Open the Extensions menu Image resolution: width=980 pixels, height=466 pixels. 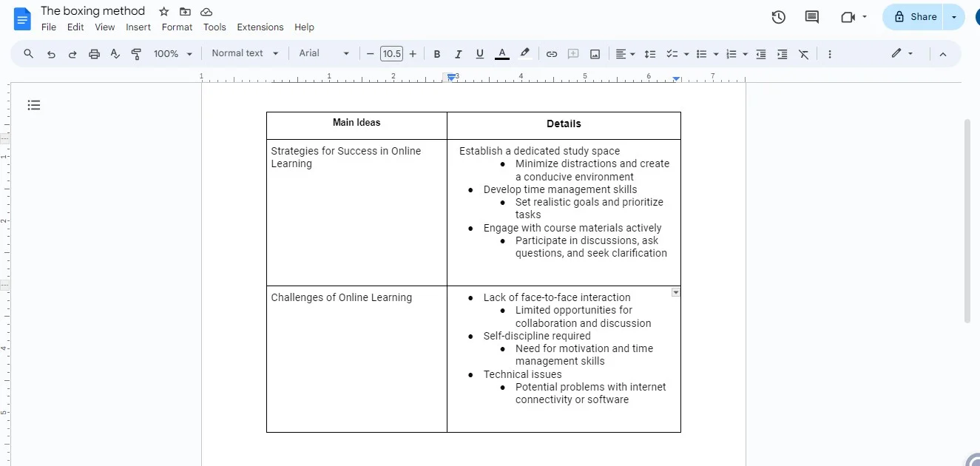260,27
